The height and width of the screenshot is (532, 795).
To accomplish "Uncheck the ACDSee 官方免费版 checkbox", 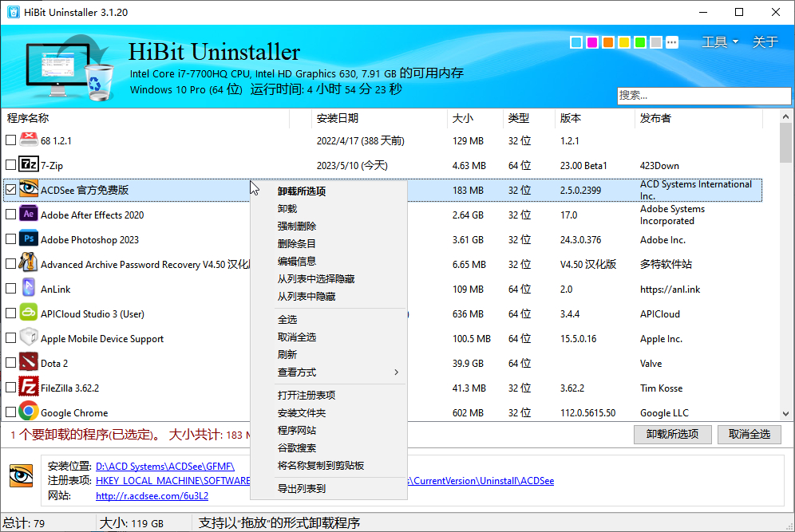I will 10,190.
